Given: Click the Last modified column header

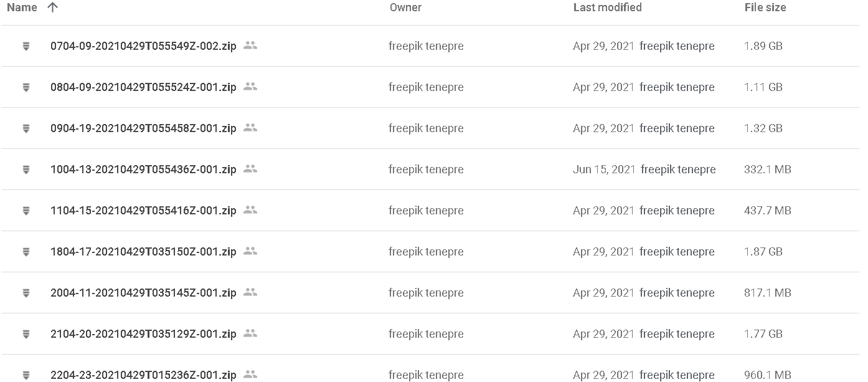Looking at the screenshot, I should coord(607,7).
